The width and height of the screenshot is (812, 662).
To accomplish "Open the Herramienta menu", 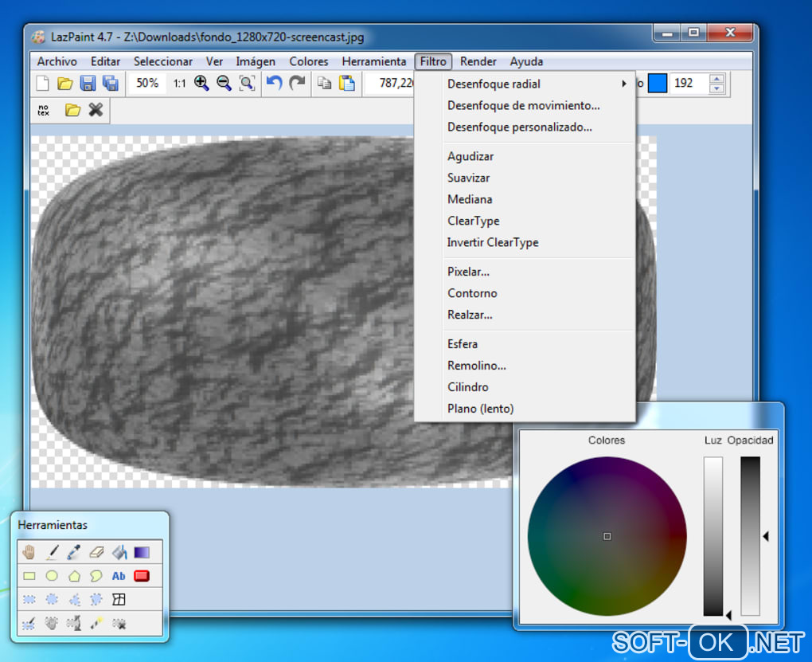I will click(x=373, y=61).
